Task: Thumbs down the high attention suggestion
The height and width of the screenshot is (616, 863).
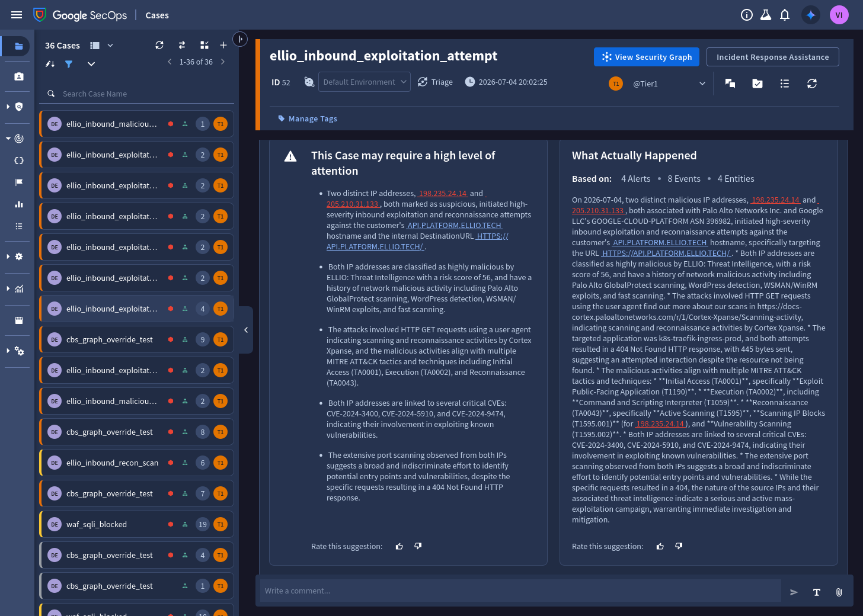Action: (x=418, y=546)
